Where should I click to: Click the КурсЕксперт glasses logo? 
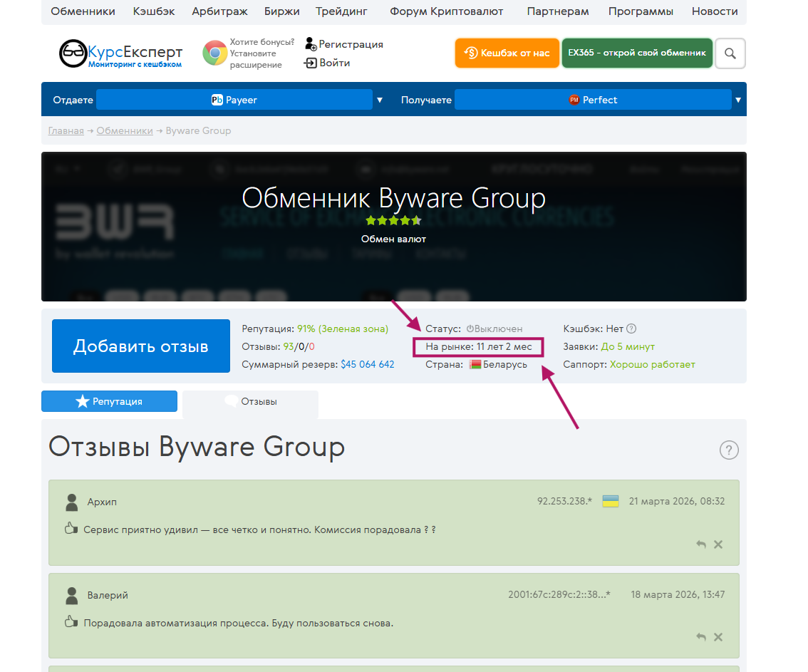(73, 53)
